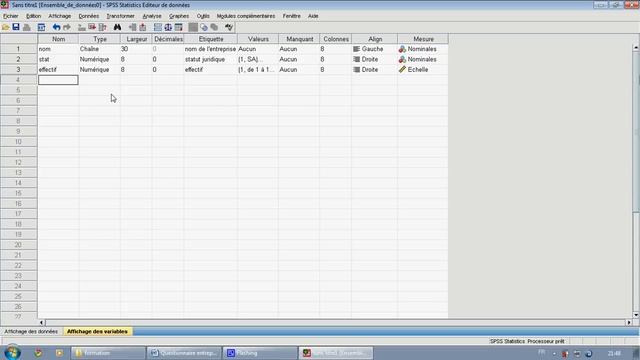Click the grey Redo arrow icon

coord(67,27)
